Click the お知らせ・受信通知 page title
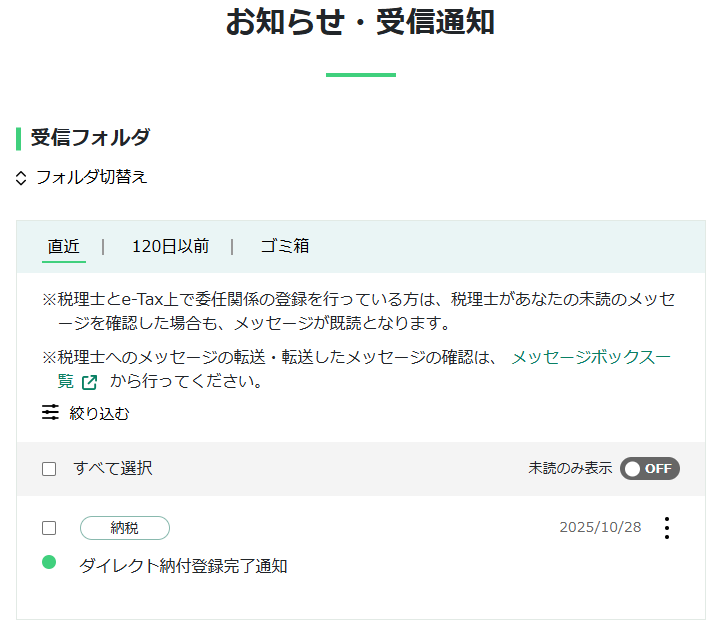Viewport: 721px width, 631px height. 360,22
